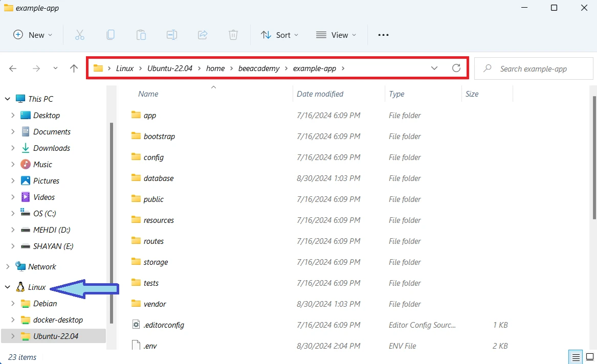Screen dimensions: 597x364
Task: Click the database folder icon
Action: tap(136, 177)
